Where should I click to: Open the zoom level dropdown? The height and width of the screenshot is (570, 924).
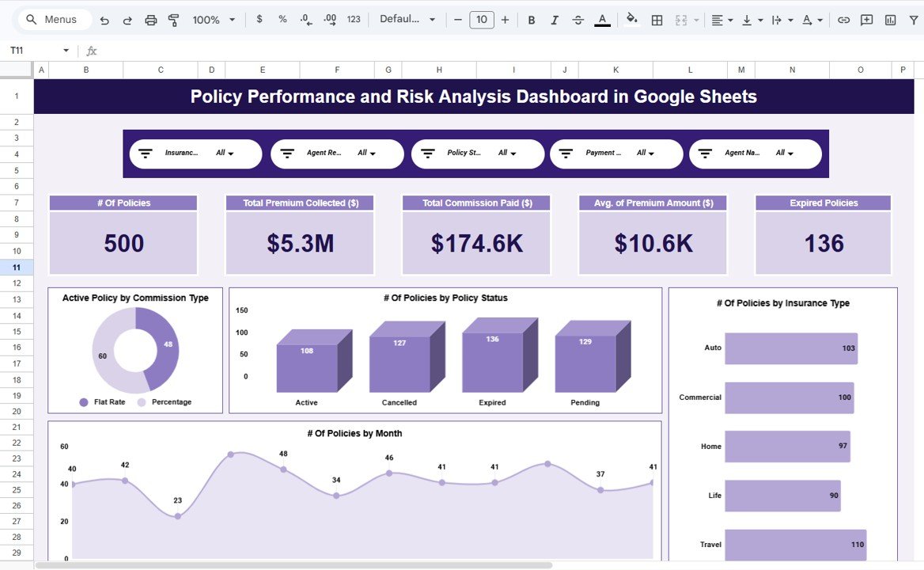pos(210,19)
